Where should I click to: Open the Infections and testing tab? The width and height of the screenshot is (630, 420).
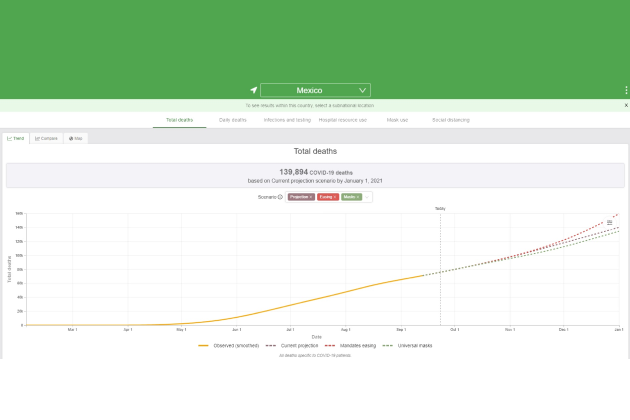[287, 120]
